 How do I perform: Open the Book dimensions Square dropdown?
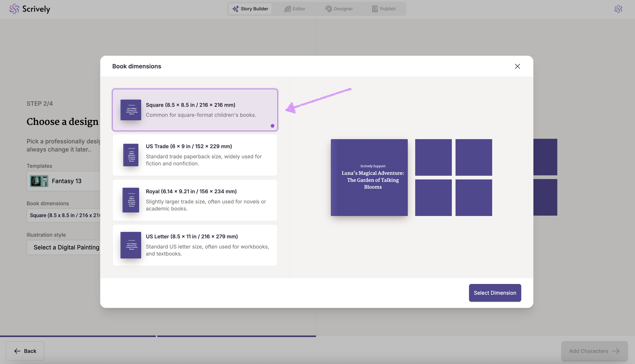click(x=64, y=215)
